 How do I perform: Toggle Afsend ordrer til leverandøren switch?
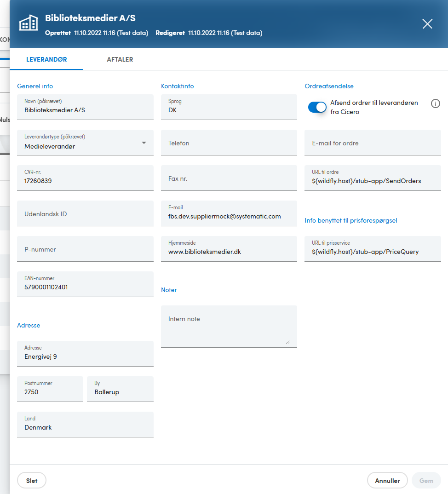point(317,107)
